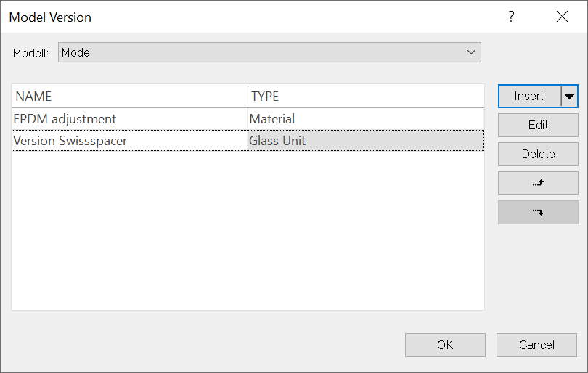
Task: Confirm with the OK button
Action: pos(445,345)
